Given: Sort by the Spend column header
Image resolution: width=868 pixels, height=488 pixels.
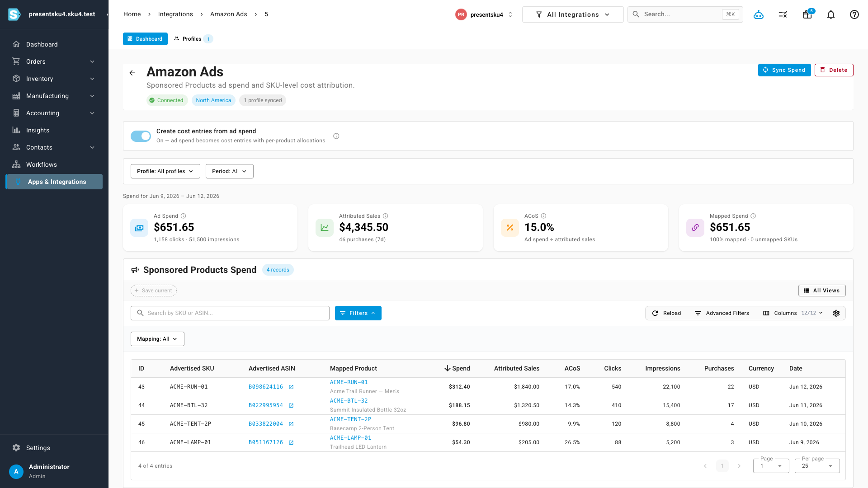Looking at the screenshot, I should point(457,369).
